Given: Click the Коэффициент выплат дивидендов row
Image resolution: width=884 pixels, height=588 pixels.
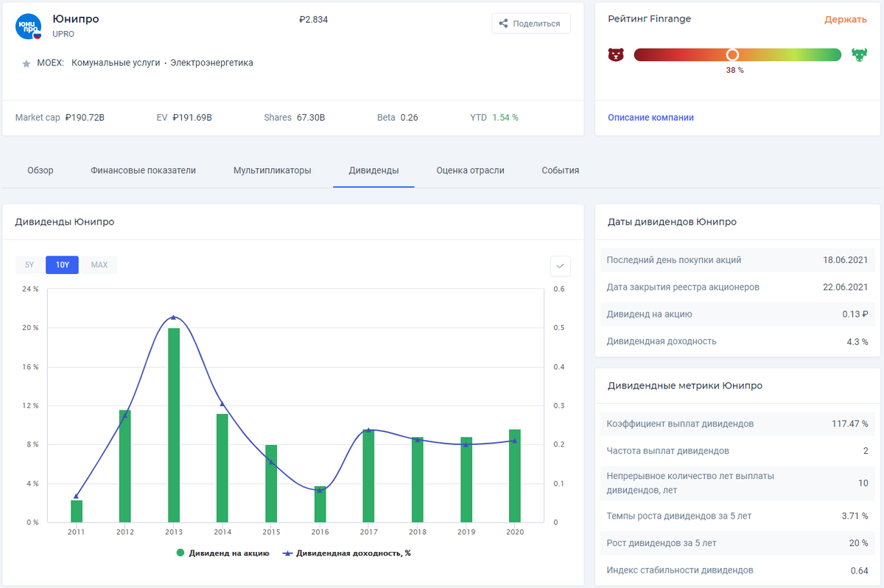Looking at the screenshot, I should coord(737,424).
